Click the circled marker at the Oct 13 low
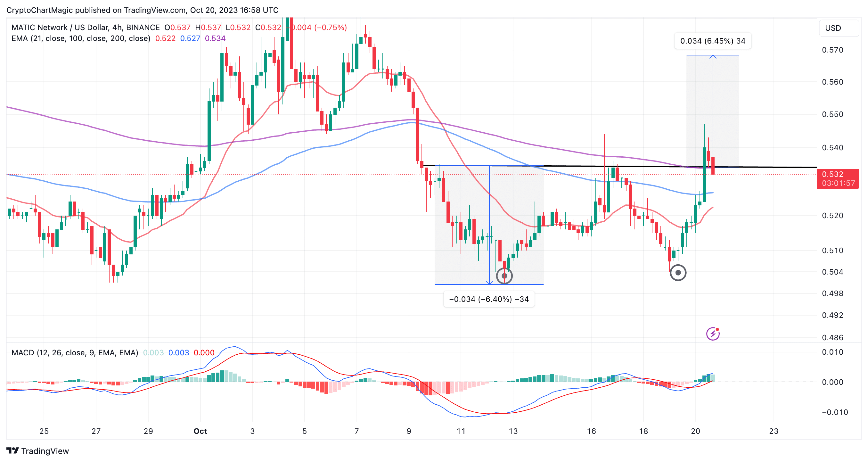868x462 pixels. click(504, 276)
